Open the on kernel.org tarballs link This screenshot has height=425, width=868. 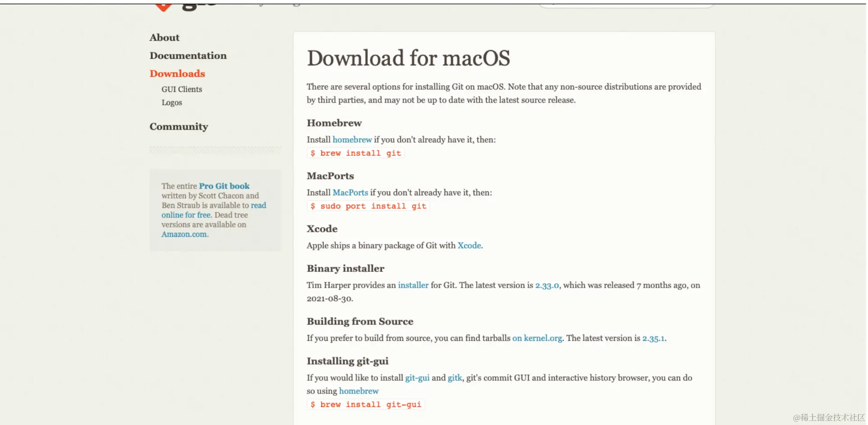click(x=537, y=338)
